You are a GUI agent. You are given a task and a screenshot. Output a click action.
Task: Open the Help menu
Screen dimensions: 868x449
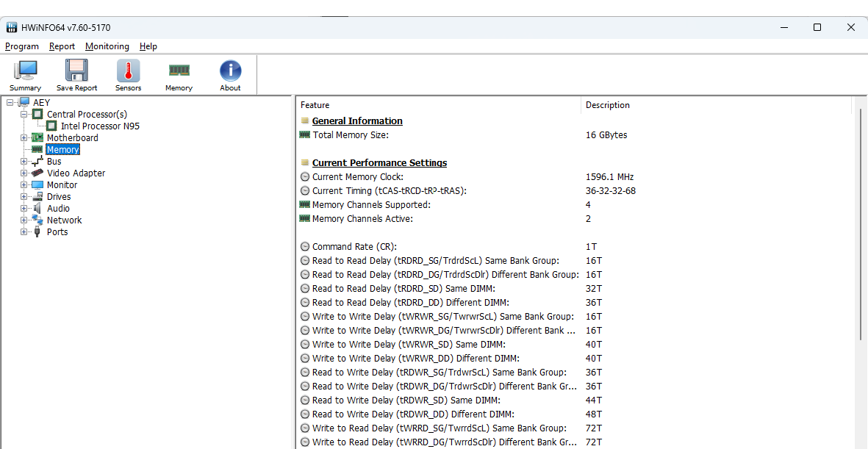click(x=148, y=46)
